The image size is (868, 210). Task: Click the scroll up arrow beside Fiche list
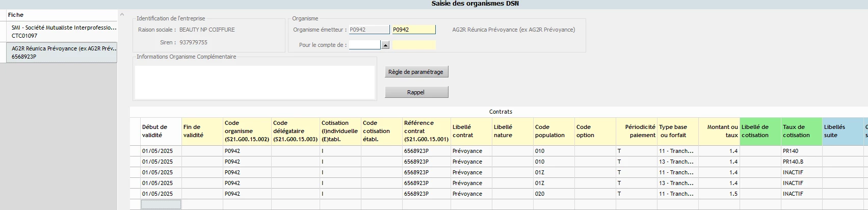[122, 15]
